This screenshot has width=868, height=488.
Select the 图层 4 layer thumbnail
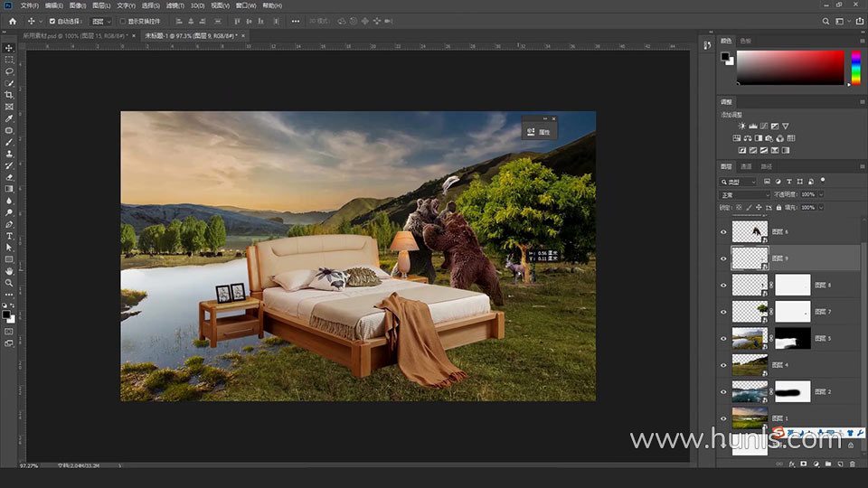750,365
